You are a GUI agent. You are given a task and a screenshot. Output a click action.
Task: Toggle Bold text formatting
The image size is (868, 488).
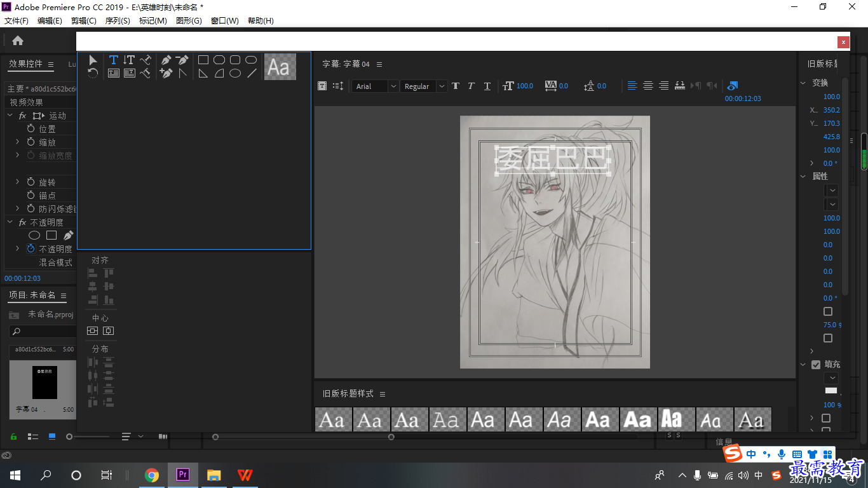click(456, 86)
